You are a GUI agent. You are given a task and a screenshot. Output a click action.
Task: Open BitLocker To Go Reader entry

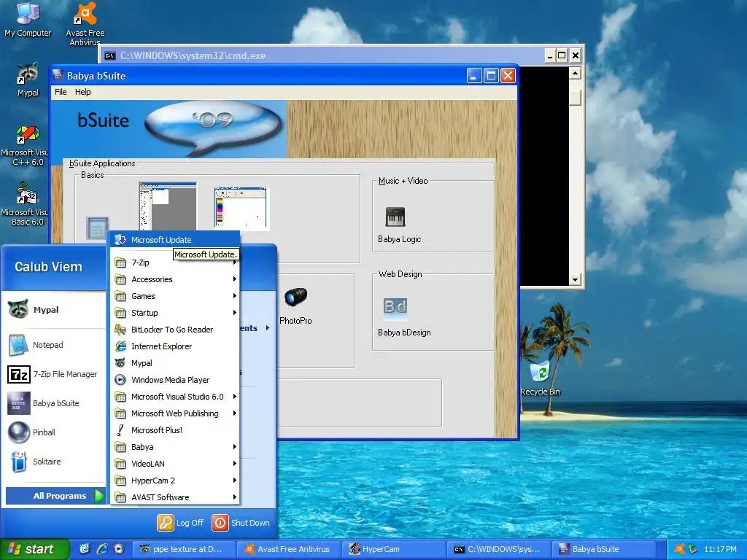(175, 330)
